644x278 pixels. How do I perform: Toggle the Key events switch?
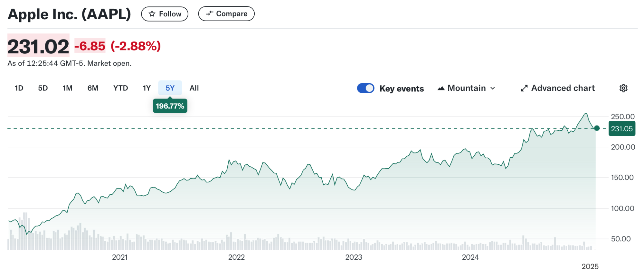click(x=365, y=88)
